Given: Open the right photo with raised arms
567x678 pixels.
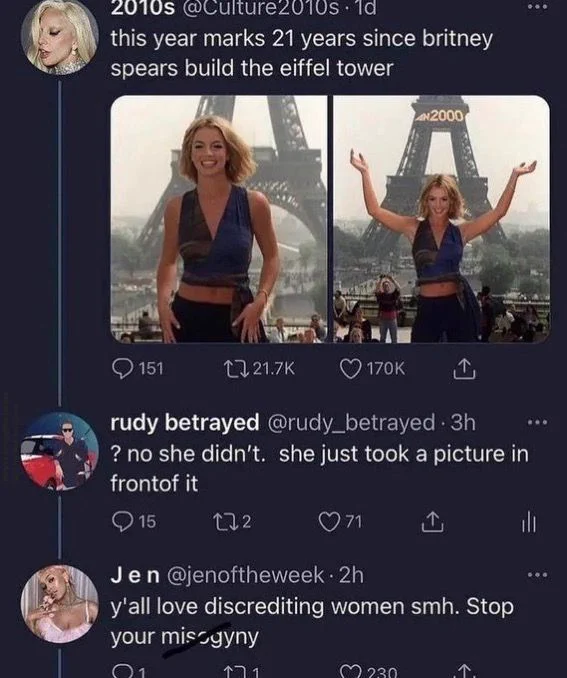Looking at the screenshot, I should tap(442, 219).
